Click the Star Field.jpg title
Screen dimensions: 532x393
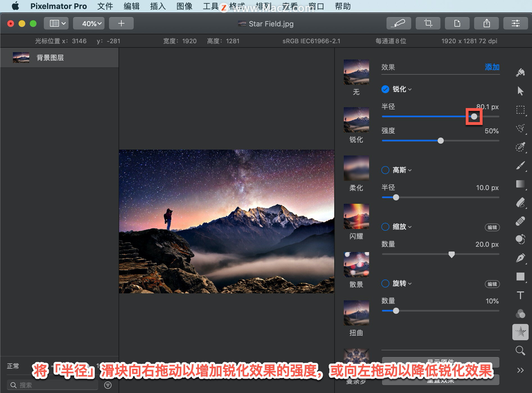click(271, 24)
